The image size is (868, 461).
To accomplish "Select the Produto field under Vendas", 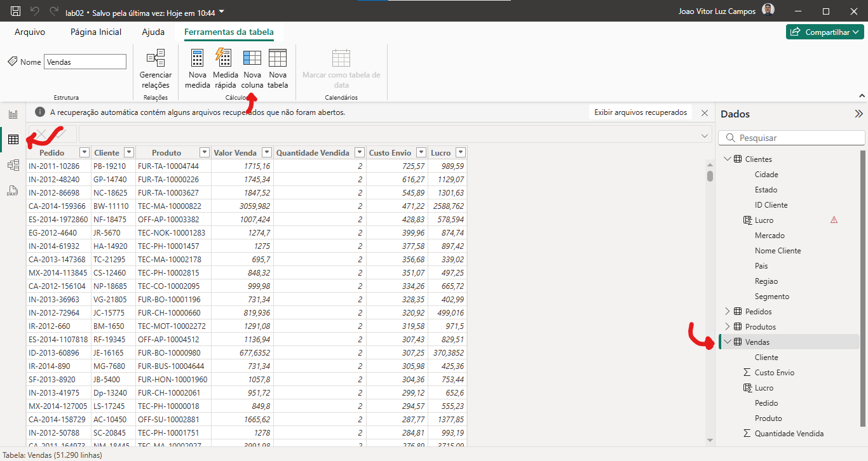I will point(768,418).
